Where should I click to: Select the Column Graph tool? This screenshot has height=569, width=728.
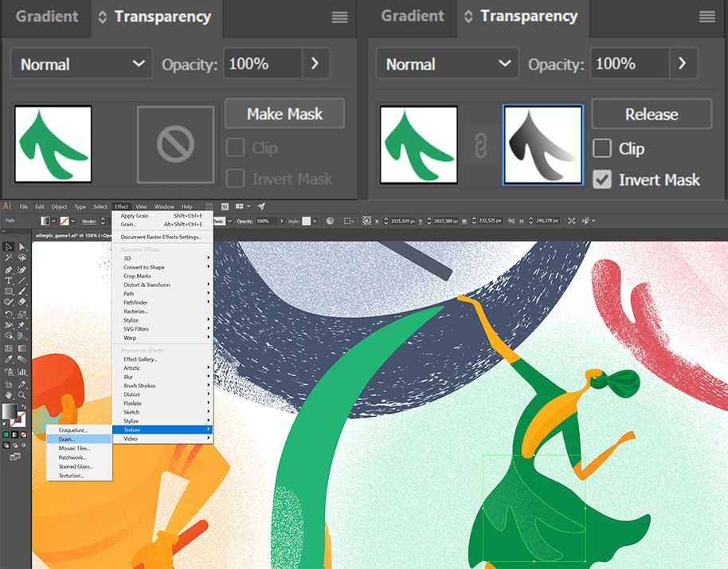22,371
